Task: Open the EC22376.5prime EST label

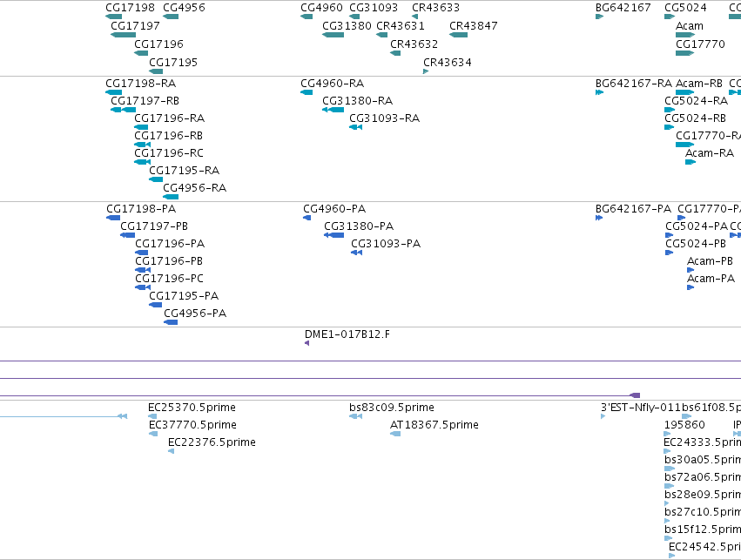Action: click(212, 442)
